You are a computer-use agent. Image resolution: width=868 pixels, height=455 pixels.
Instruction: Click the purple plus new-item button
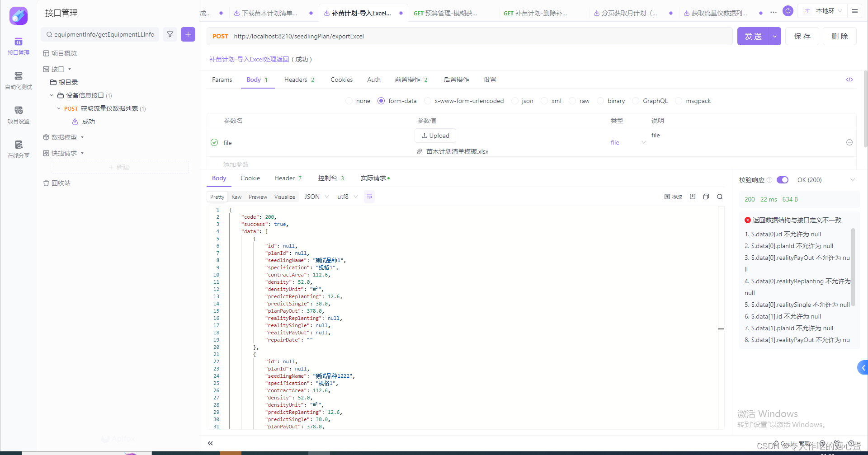pos(188,34)
